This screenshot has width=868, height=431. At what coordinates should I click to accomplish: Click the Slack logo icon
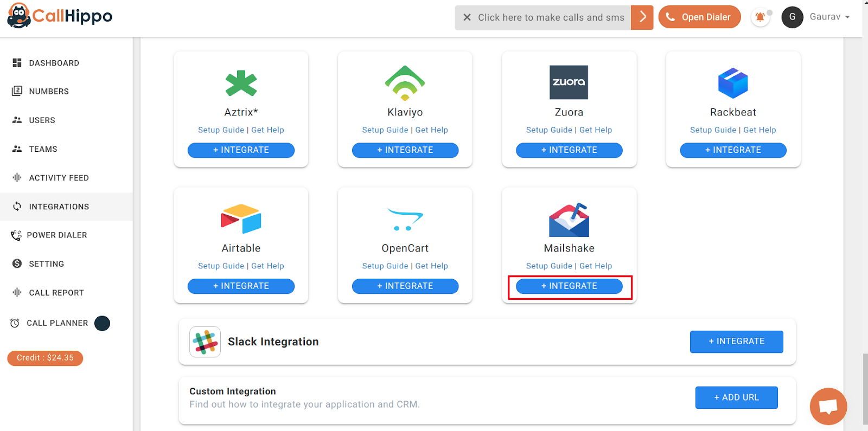coord(205,342)
